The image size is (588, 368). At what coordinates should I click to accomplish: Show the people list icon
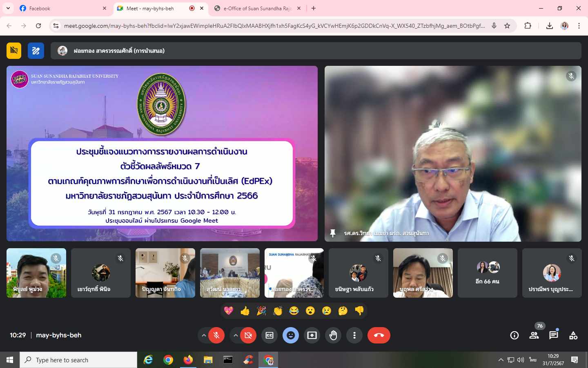534,335
